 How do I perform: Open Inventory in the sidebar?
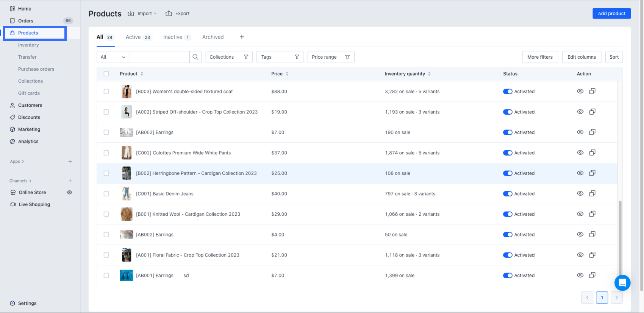(x=28, y=45)
